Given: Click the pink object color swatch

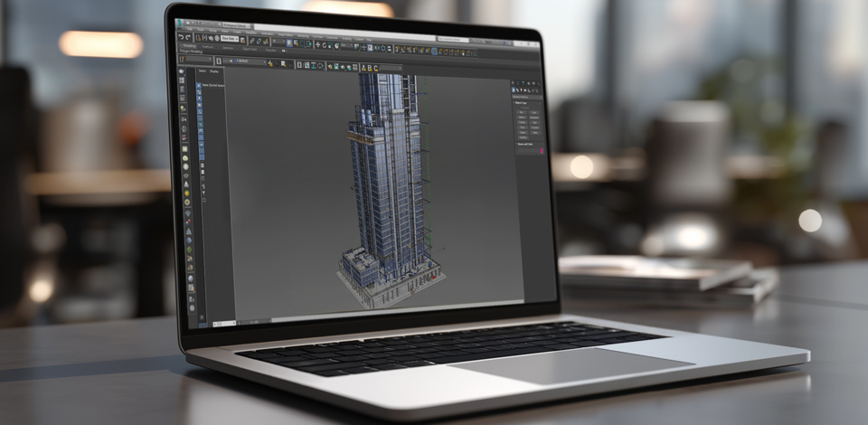Looking at the screenshot, I should [x=541, y=150].
